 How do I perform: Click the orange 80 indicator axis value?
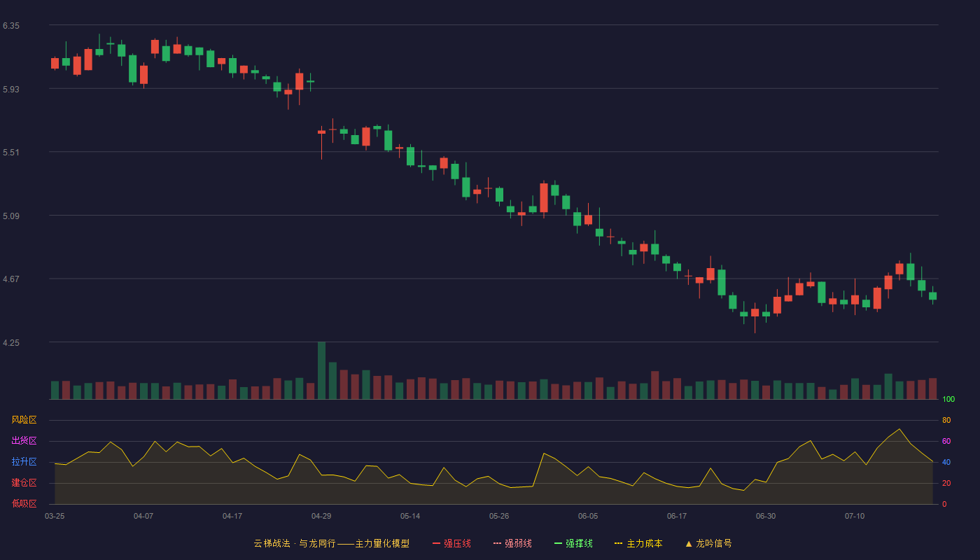click(x=946, y=421)
